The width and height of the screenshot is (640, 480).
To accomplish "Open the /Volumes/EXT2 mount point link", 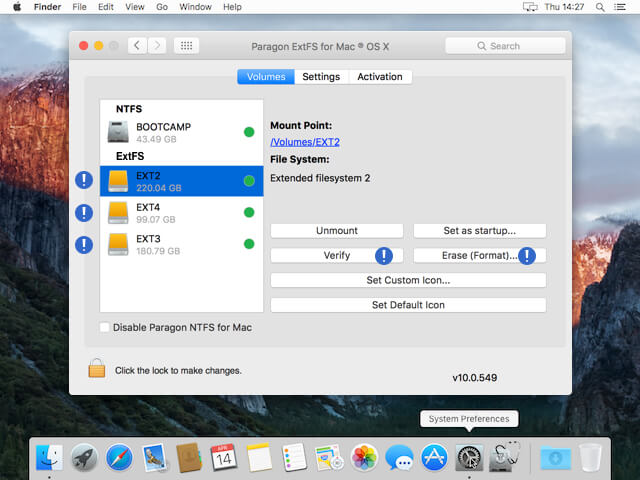I will point(305,142).
